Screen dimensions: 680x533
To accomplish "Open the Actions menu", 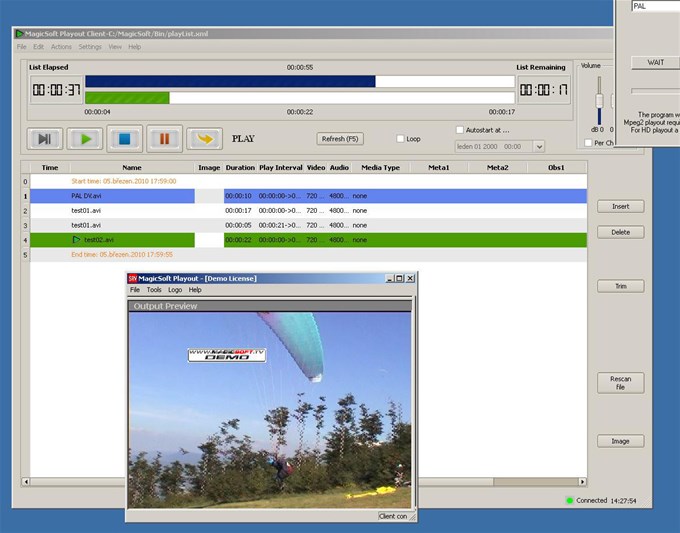I will pyautogui.click(x=61, y=47).
